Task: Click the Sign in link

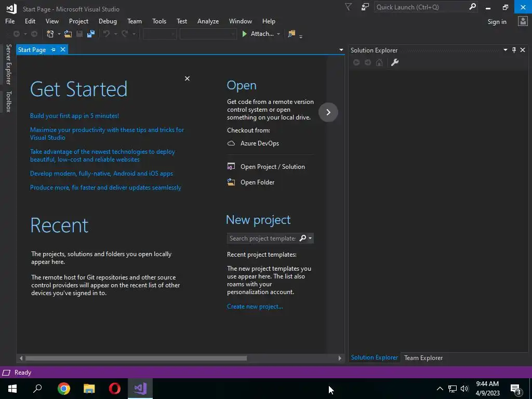Action: click(497, 22)
